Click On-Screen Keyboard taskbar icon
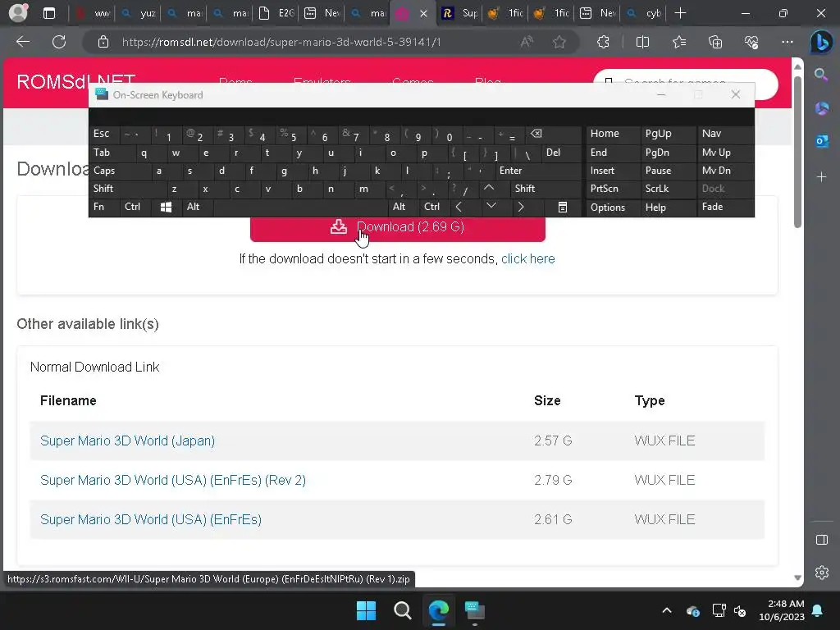 point(475,610)
